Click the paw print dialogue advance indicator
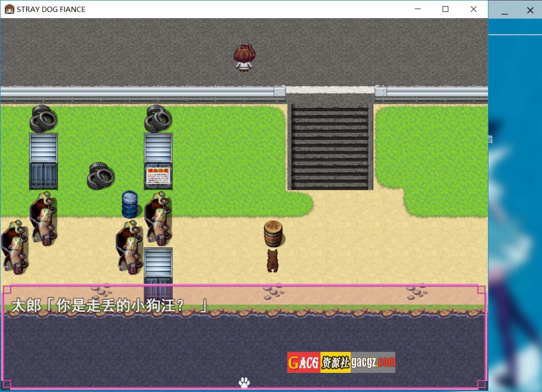The image size is (542, 392). click(244, 382)
